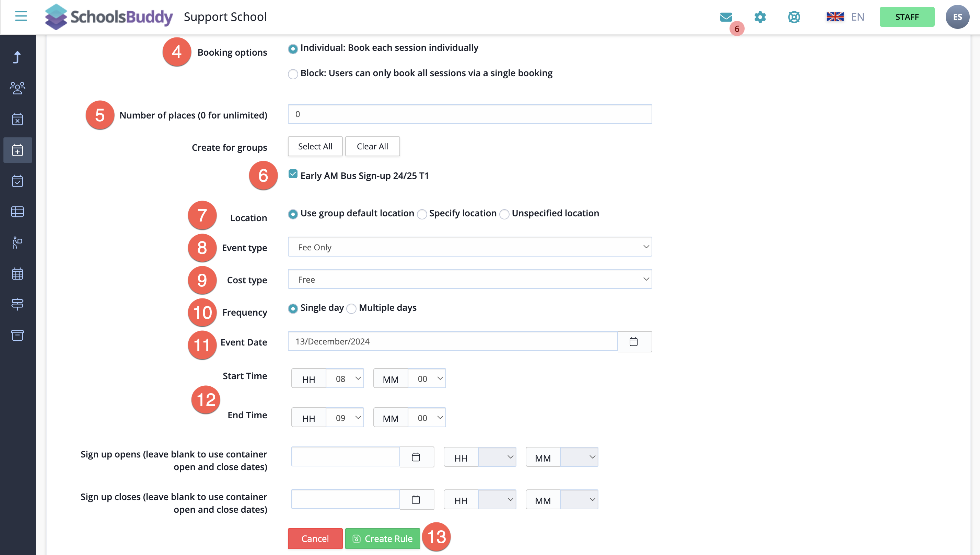Open the Sign up opens calendar picker
Viewport: 980px width, 555px height.
417,457
